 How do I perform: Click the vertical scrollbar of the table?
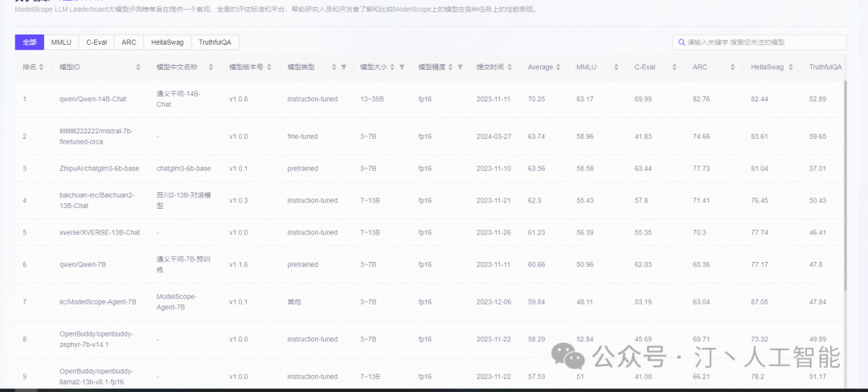pyautogui.click(x=844, y=186)
